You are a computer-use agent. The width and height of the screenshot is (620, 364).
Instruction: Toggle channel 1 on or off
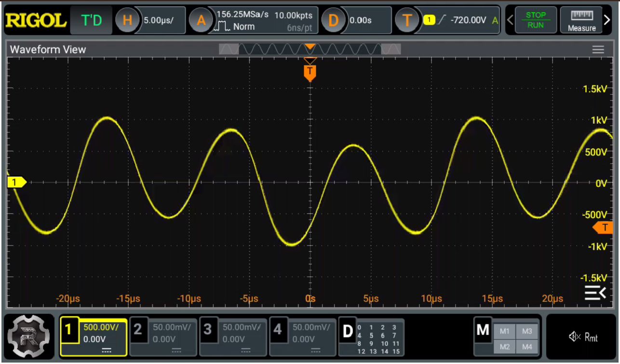pyautogui.click(x=69, y=331)
